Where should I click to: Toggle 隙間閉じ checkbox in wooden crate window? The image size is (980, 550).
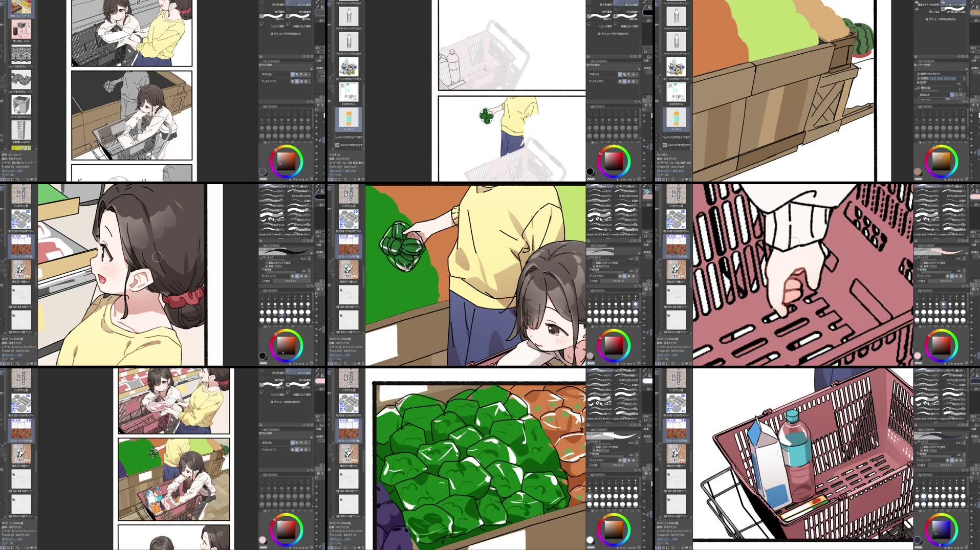coord(919,78)
